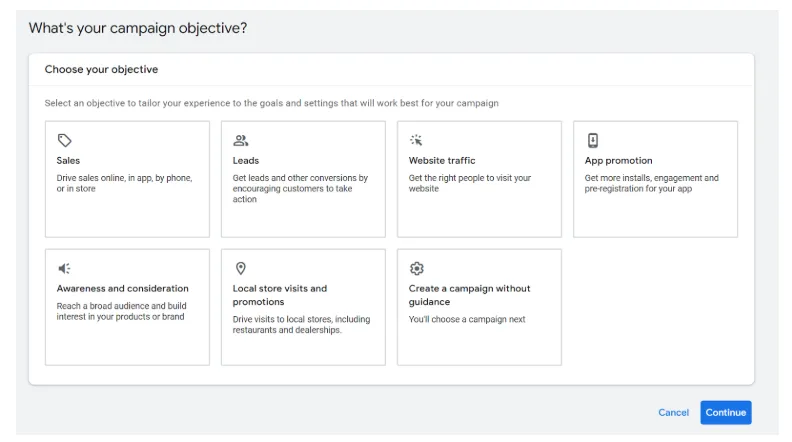Click the gear icon for no guidance

click(416, 268)
